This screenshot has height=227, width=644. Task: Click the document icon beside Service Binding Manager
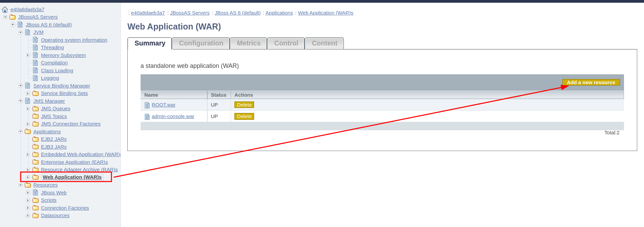tap(28, 86)
